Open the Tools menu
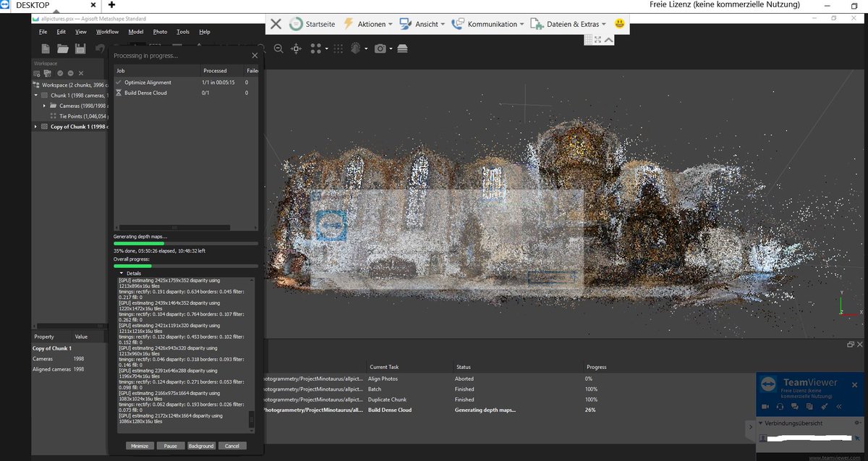The height and width of the screenshot is (461, 868). (x=183, y=32)
